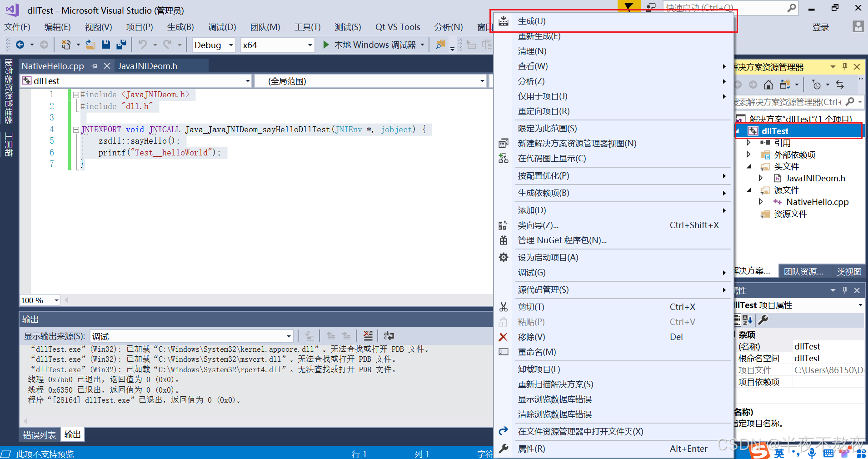The image size is (868, 459).
Task: Click the Navigate Backward arrow in toolbar
Action: [20, 45]
